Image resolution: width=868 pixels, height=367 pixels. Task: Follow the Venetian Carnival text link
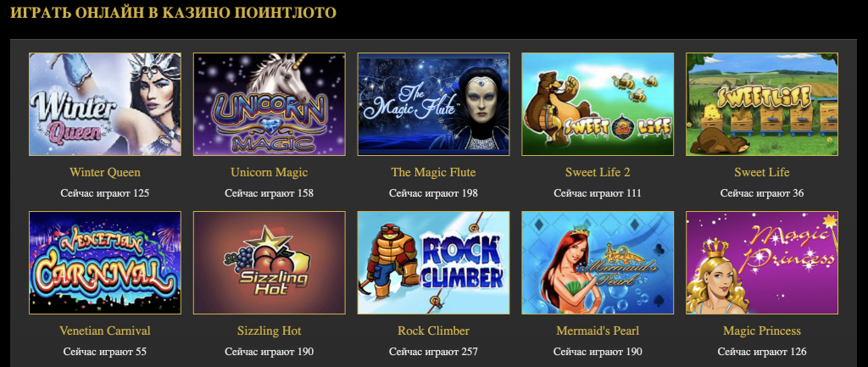pyautogui.click(x=105, y=331)
